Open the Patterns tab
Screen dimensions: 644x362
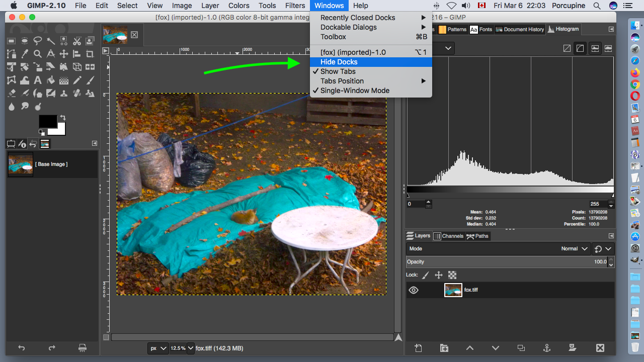point(452,29)
